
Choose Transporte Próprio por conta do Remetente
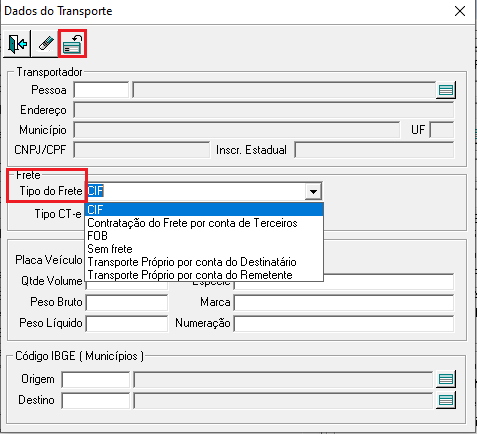204,275
